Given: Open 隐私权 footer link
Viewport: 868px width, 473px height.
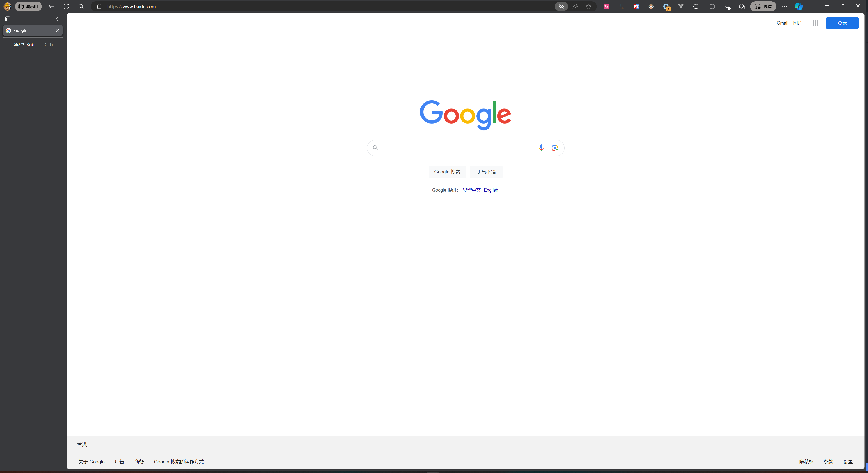Looking at the screenshot, I should tap(806, 462).
